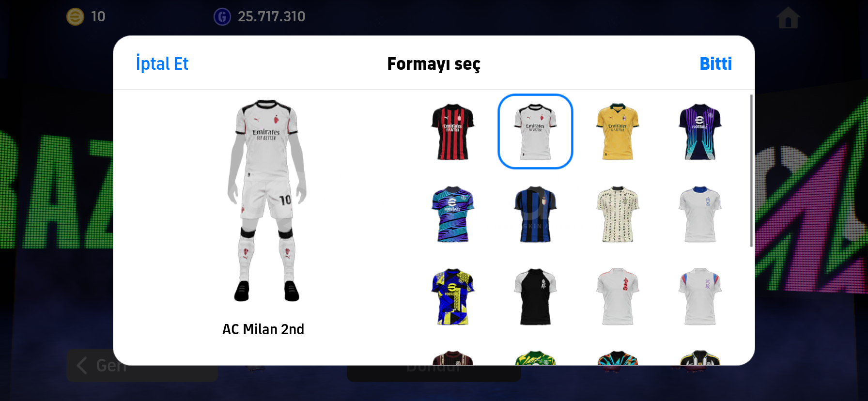Select the partially visible green and yellow jersey
Image resolution: width=868 pixels, height=401 pixels.
point(535,358)
